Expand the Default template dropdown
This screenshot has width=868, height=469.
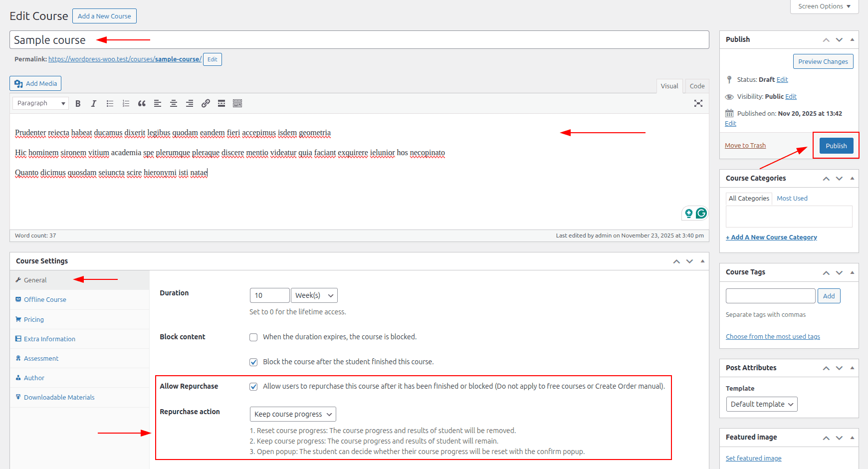762,404
